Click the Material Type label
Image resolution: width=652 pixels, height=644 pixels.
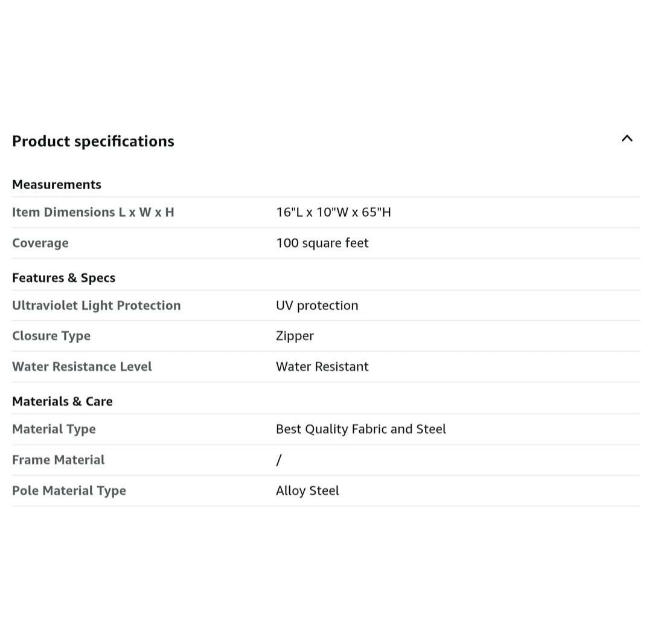(x=54, y=429)
